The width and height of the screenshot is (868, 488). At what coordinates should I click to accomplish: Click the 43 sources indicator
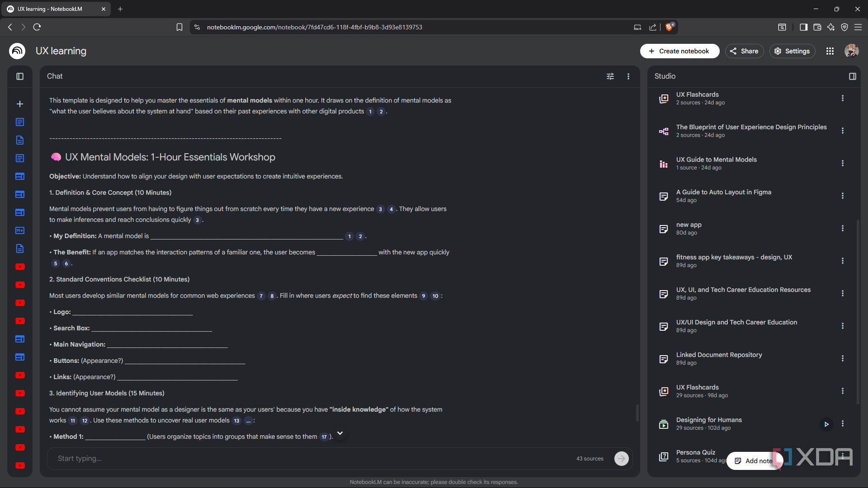(590, 459)
